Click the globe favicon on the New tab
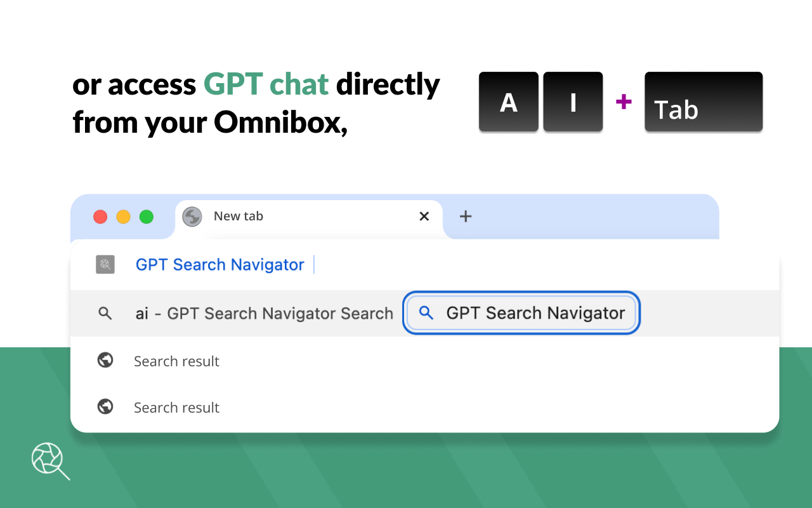 (x=192, y=217)
